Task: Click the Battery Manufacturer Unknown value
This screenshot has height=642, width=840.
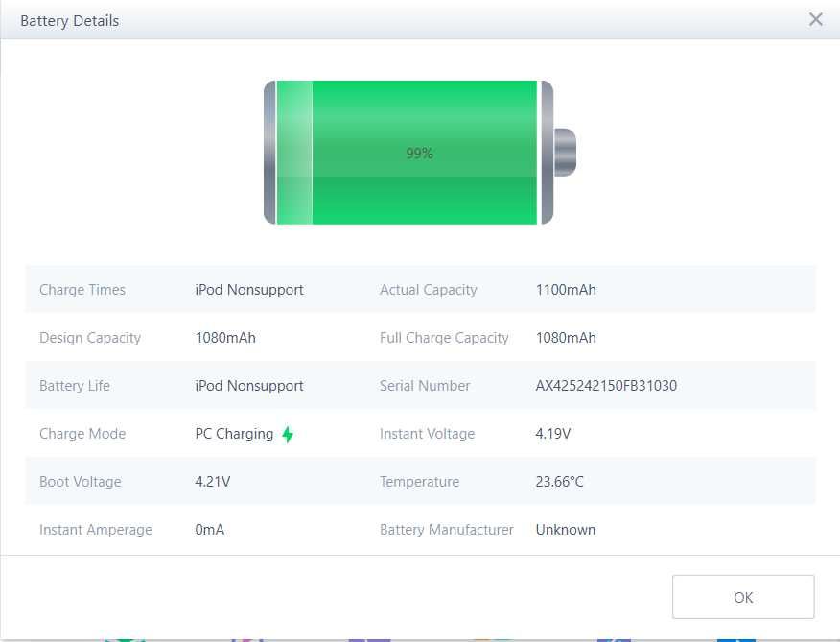Action: tap(566, 530)
